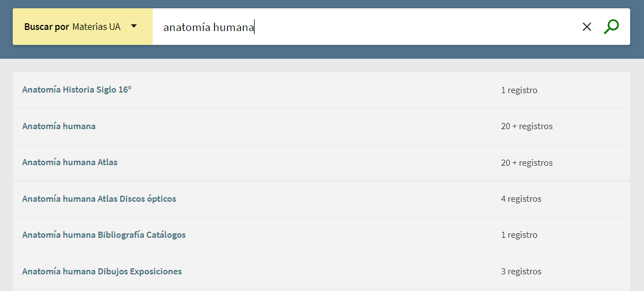Click the Buscar por label
This screenshot has width=644, height=291.
click(x=47, y=27)
